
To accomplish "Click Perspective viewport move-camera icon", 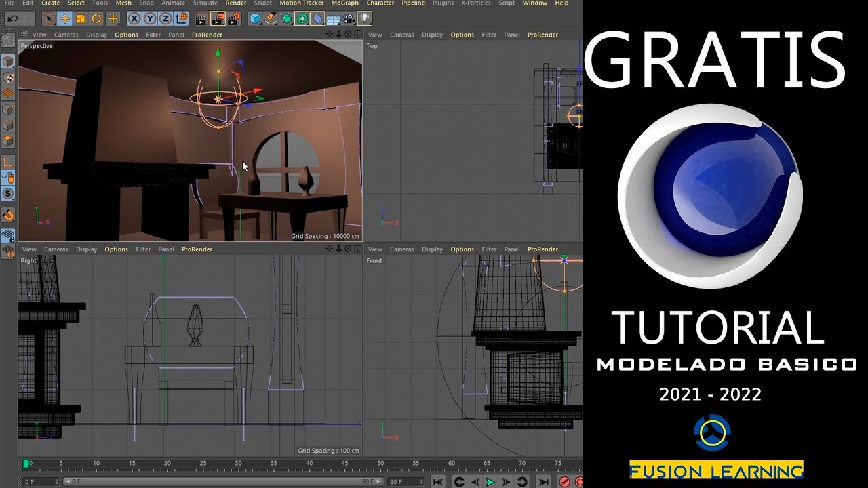I will [330, 34].
